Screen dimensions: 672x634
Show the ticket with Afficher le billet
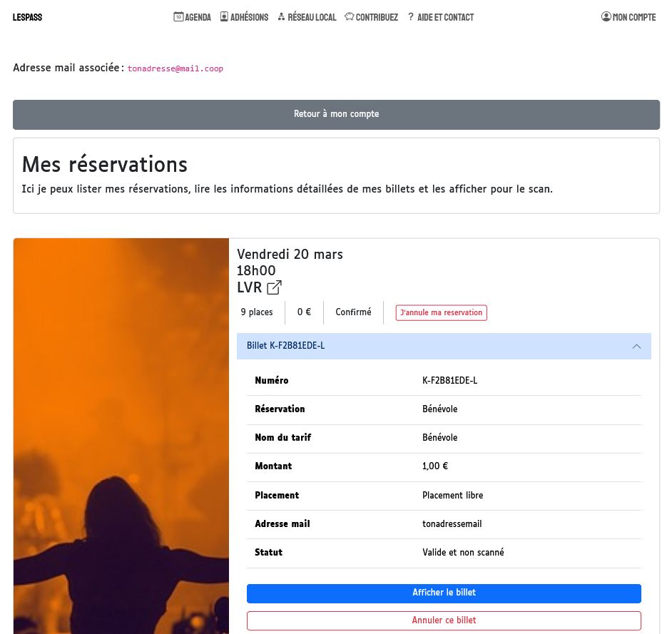(x=444, y=593)
